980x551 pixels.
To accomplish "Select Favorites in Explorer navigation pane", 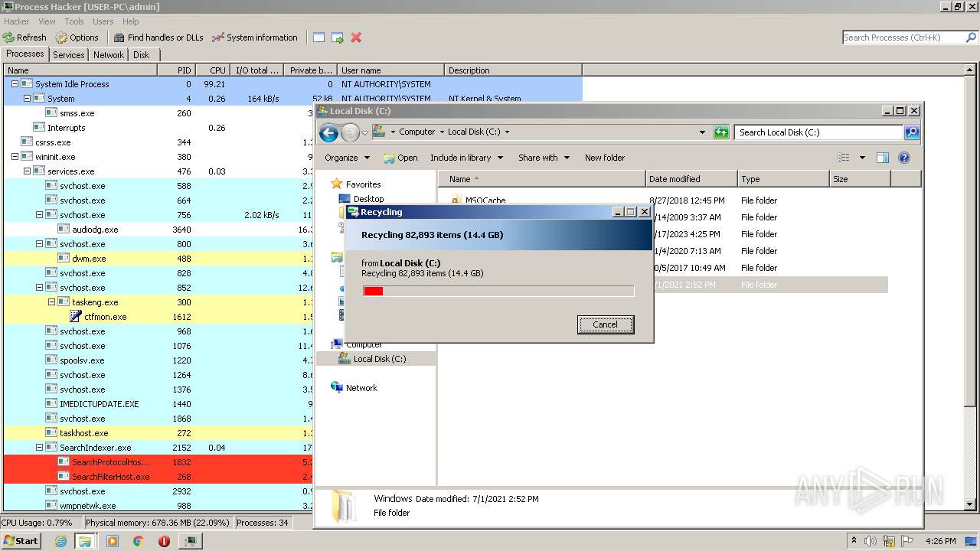I will tap(363, 184).
